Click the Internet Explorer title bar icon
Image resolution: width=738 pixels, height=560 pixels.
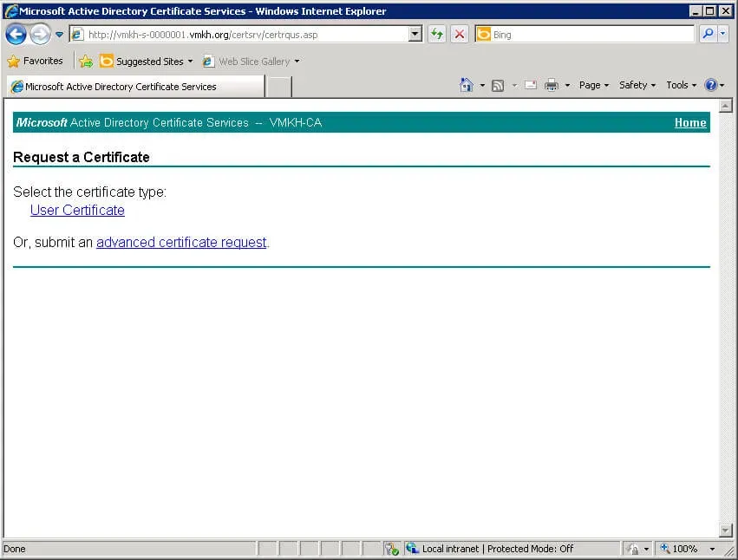(x=10, y=10)
